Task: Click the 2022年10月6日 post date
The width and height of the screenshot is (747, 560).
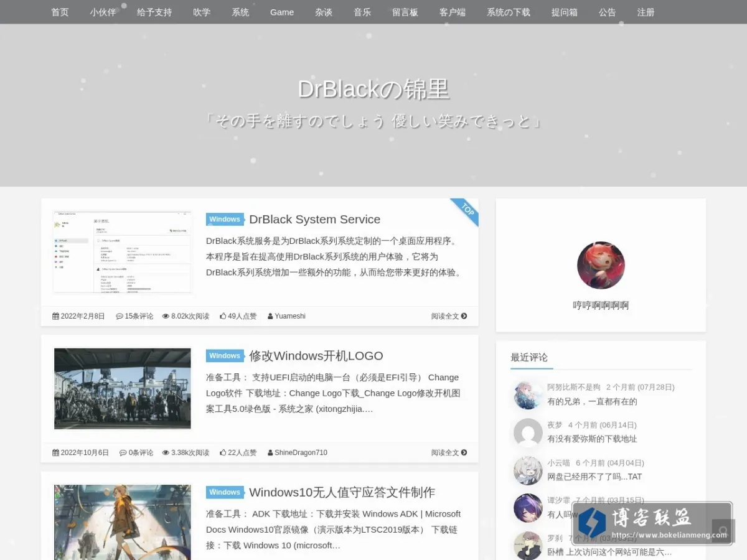Action: point(85,452)
